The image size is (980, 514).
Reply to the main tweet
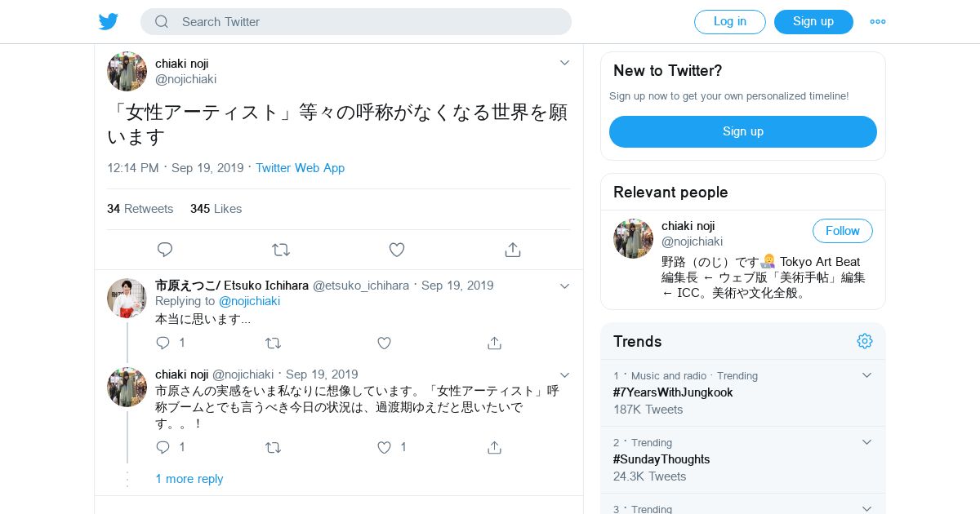click(x=165, y=250)
